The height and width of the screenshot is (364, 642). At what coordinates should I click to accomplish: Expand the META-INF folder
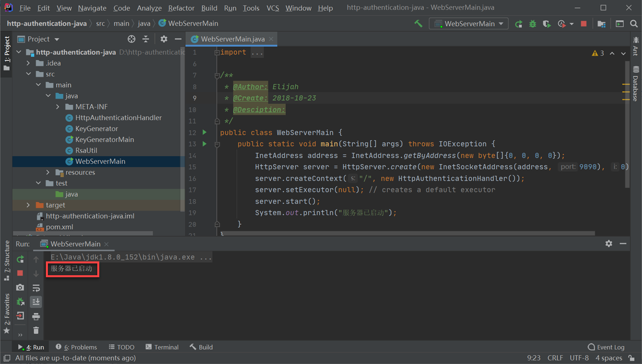pos(58,107)
